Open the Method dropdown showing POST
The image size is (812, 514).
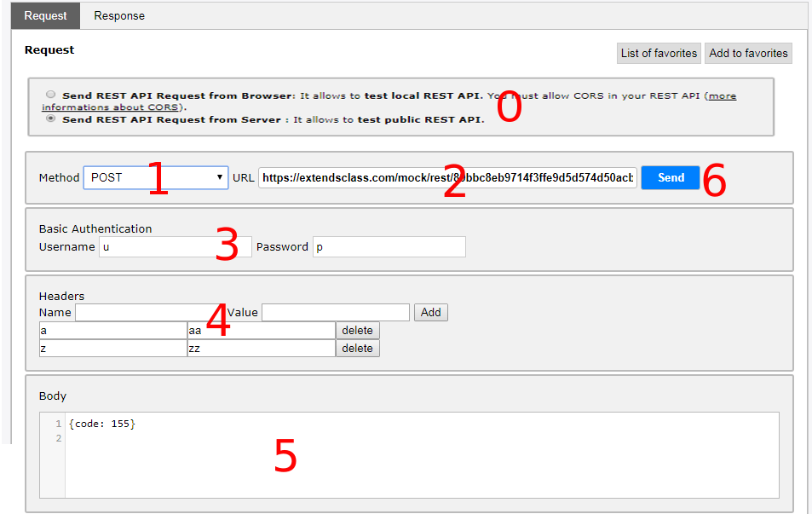coord(155,177)
